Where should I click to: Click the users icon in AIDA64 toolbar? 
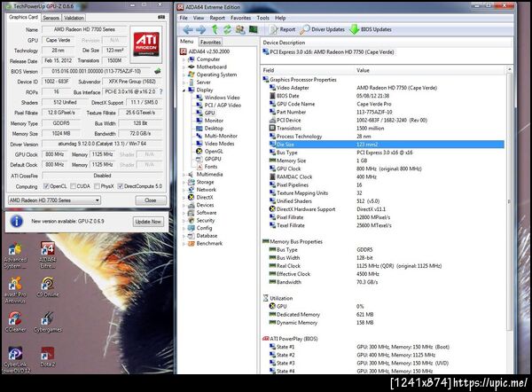tap(240, 29)
